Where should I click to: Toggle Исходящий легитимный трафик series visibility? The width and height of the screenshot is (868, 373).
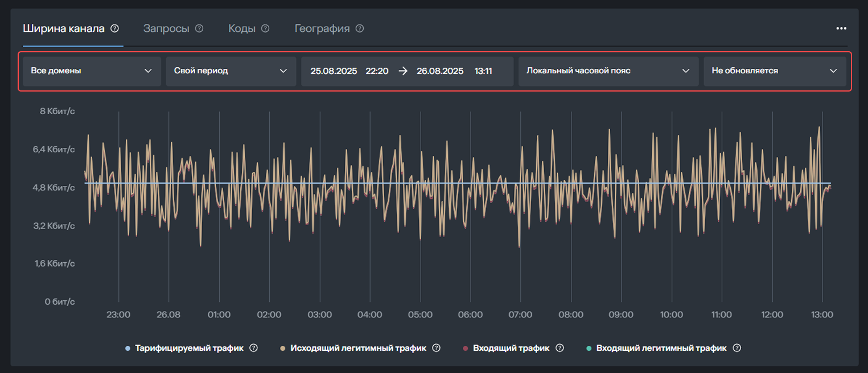359,347
